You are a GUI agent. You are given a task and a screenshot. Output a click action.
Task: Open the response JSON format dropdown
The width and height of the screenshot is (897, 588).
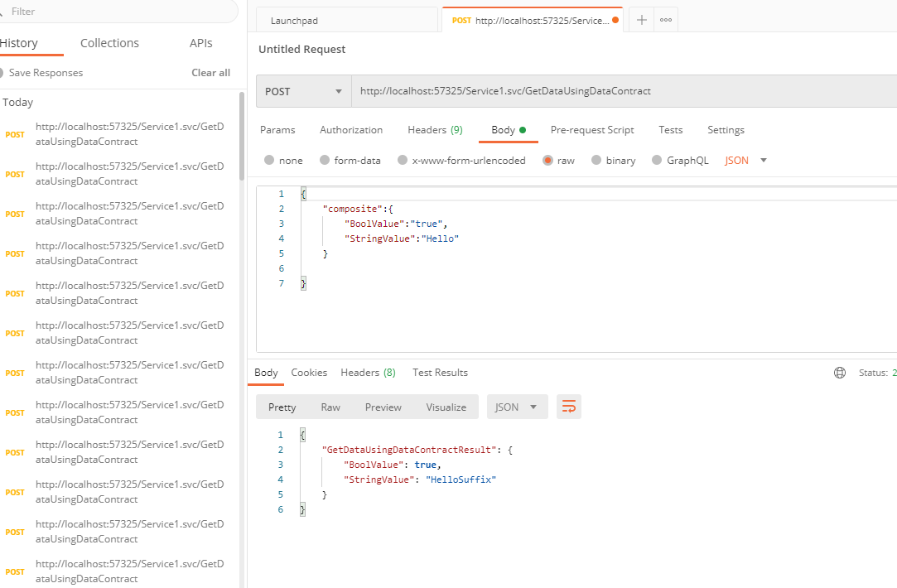click(517, 407)
